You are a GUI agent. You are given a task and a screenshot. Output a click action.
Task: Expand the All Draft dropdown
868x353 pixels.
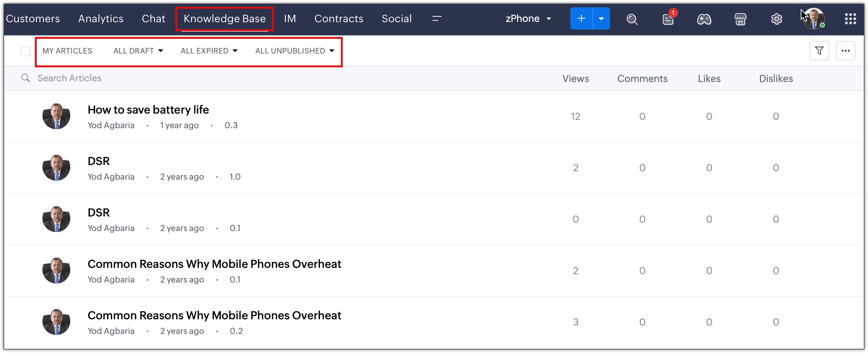138,51
